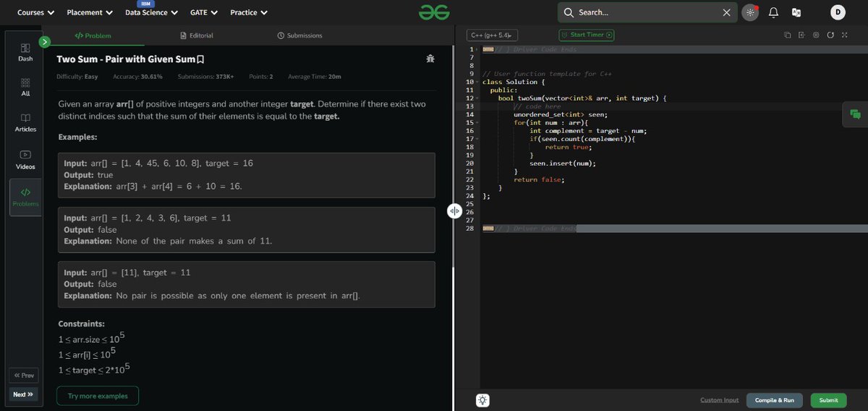Expand the Placement menu
Image resolution: width=868 pixels, height=411 pixels.
[x=90, y=12]
